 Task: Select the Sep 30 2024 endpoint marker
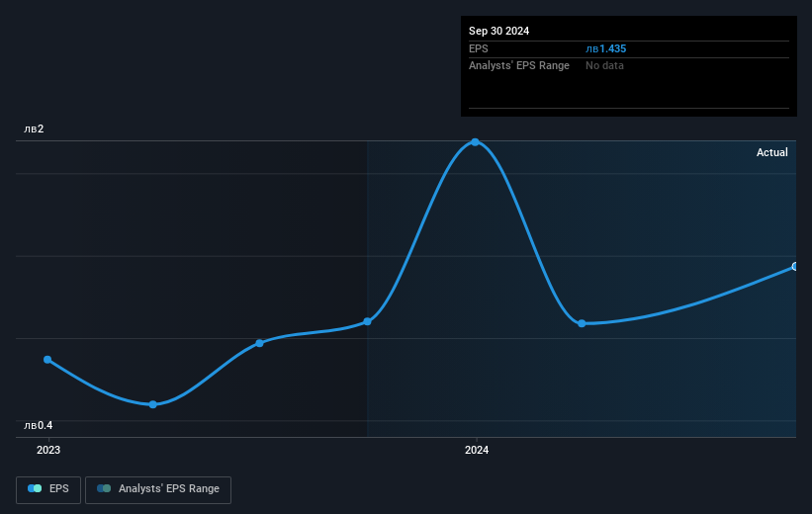(x=794, y=267)
